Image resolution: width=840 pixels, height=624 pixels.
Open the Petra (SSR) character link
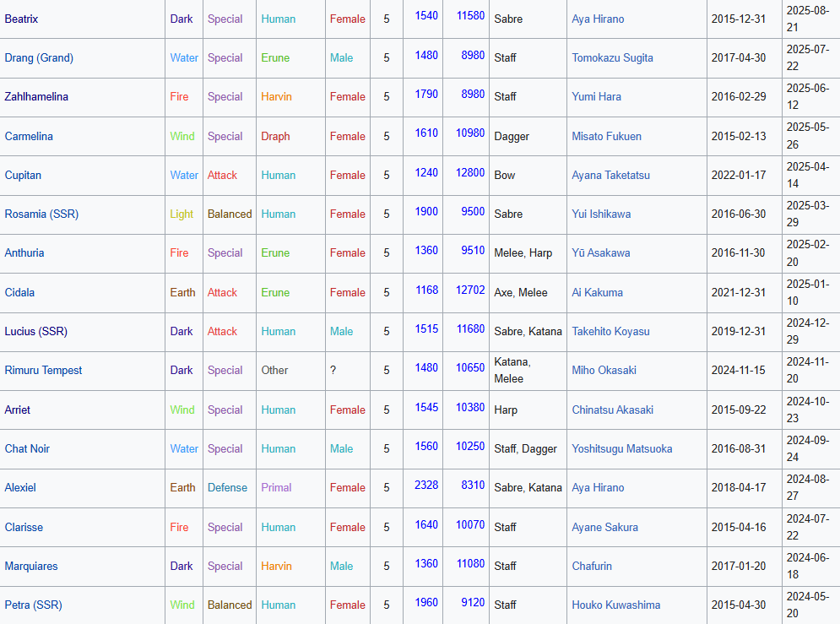34,605
